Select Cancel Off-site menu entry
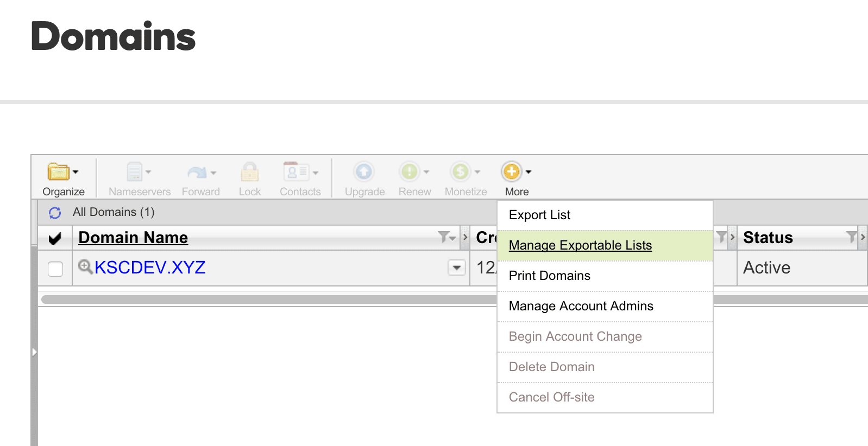The width and height of the screenshot is (868, 446). 605,398
